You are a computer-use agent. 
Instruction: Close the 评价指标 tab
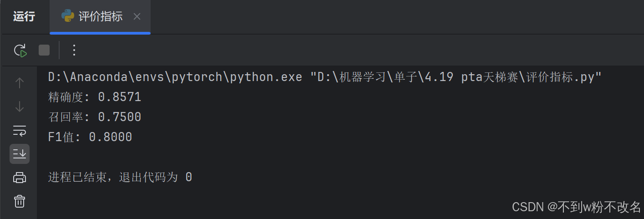point(137,17)
